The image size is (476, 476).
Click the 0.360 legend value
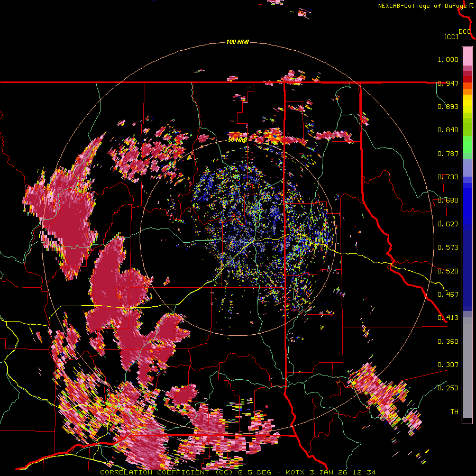click(448, 342)
